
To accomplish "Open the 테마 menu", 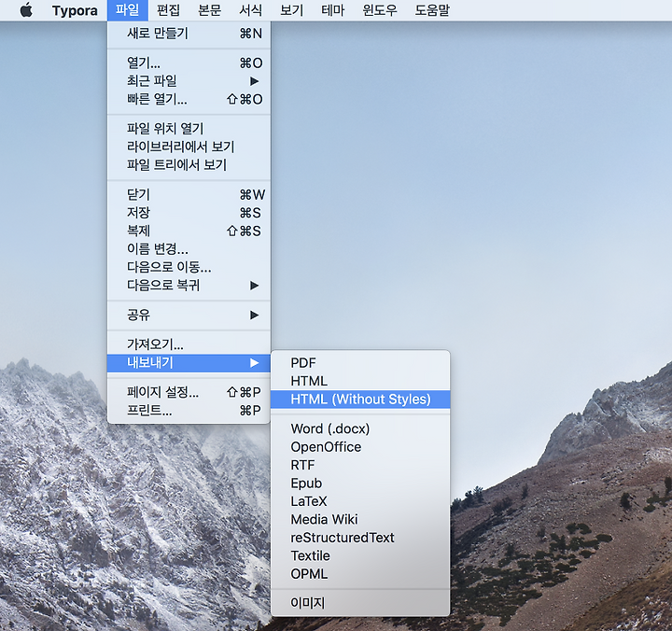I will coord(332,10).
